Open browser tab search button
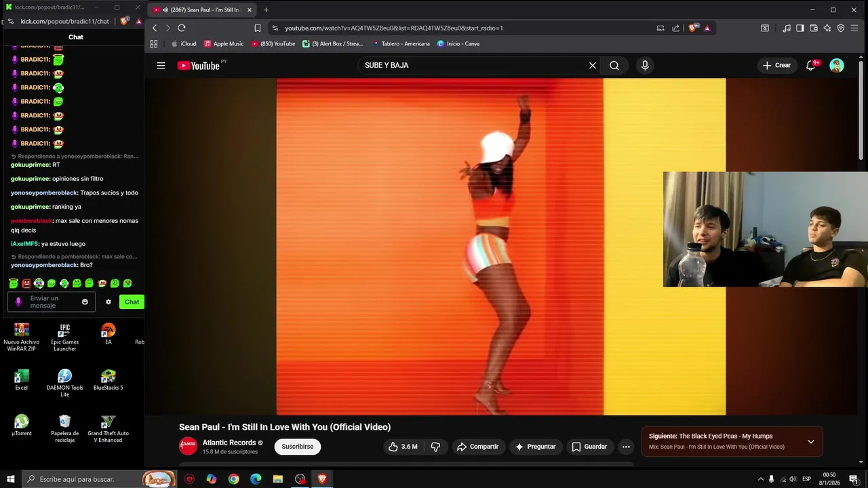The width and height of the screenshot is (868, 488). pyautogui.click(x=764, y=28)
